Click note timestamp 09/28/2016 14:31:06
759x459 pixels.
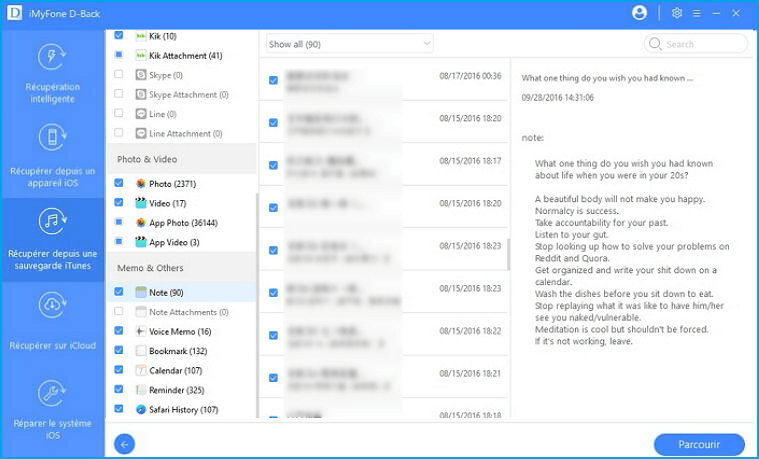point(558,97)
